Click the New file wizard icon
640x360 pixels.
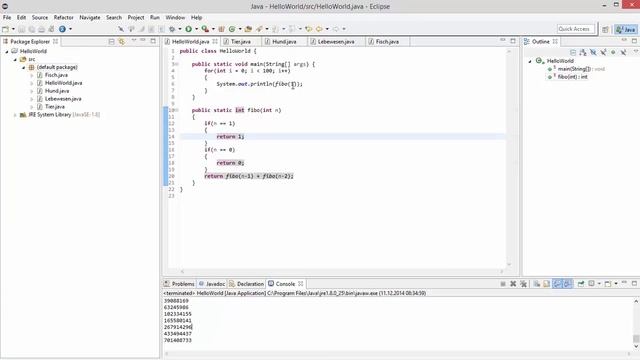tap(5, 29)
